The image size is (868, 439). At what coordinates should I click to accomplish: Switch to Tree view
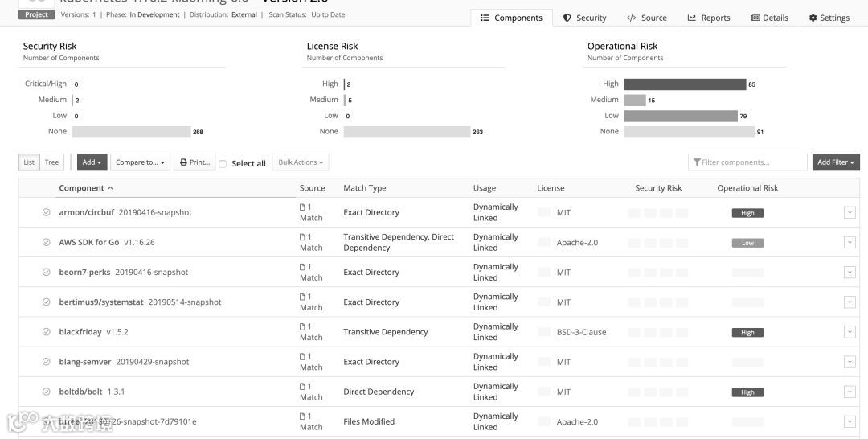pyautogui.click(x=51, y=162)
